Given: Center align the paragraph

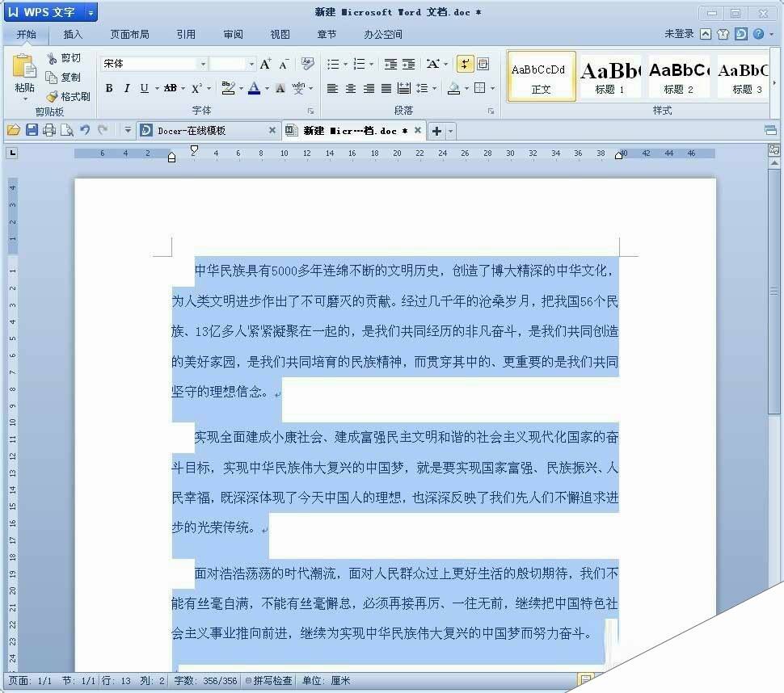Looking at the screenshot, I should coord(351,88).
